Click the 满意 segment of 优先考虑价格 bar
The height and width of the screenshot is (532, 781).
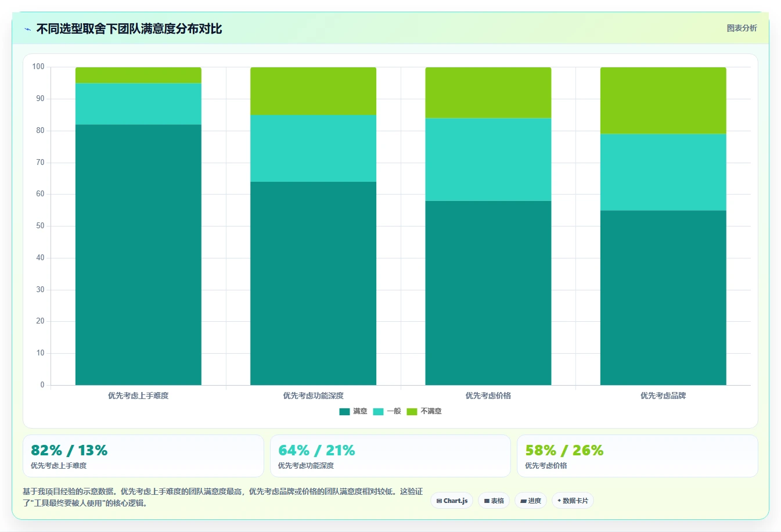[x=488, y=293]
